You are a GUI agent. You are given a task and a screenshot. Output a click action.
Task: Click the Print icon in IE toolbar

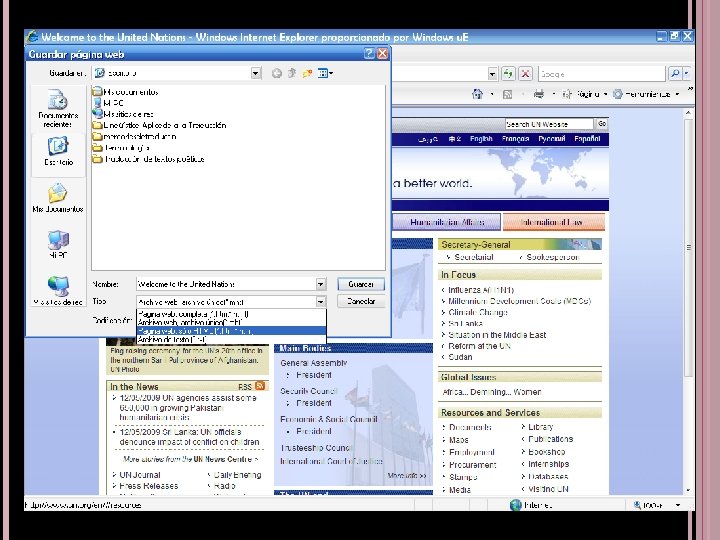[539, 94]
